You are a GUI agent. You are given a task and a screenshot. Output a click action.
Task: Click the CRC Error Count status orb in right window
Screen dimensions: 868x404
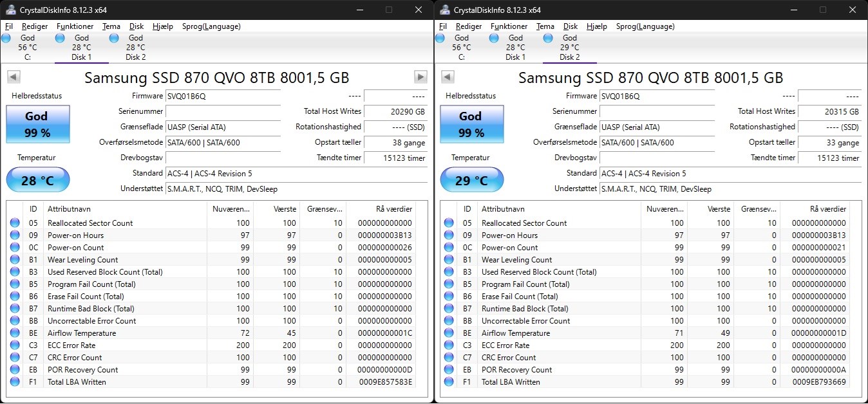click(449, 358)
